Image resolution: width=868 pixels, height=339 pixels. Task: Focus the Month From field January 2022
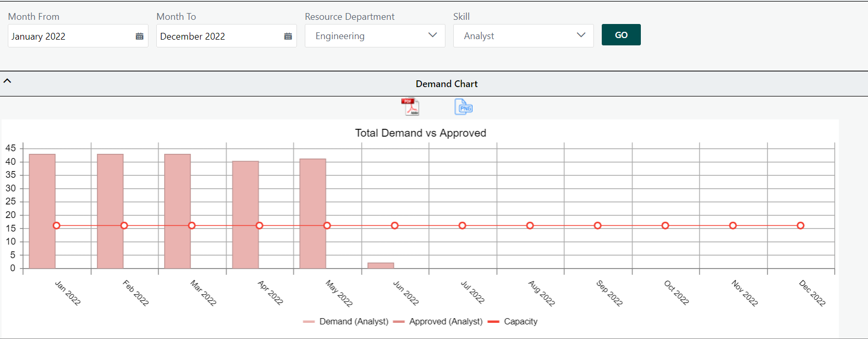click(x=78, y=36)
